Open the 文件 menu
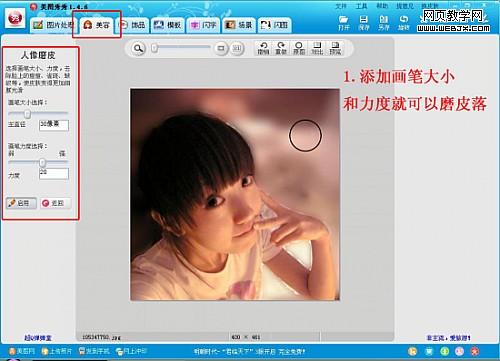500x361 pixels. [x=341, y=6]
